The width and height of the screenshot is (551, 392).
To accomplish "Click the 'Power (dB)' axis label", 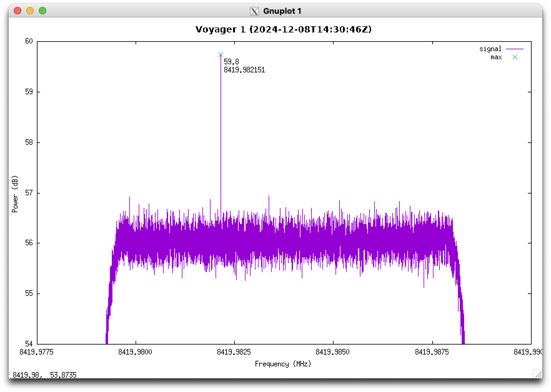I will (x=15, y=194).
